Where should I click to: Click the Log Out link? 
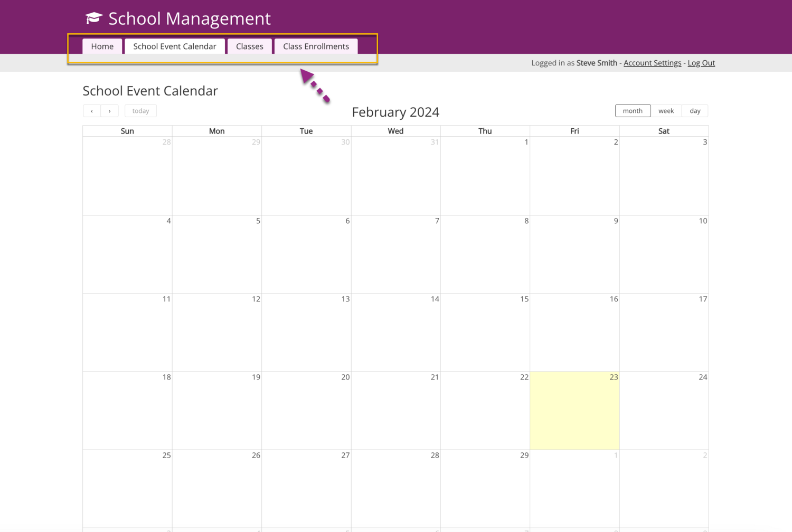[701, 63]
